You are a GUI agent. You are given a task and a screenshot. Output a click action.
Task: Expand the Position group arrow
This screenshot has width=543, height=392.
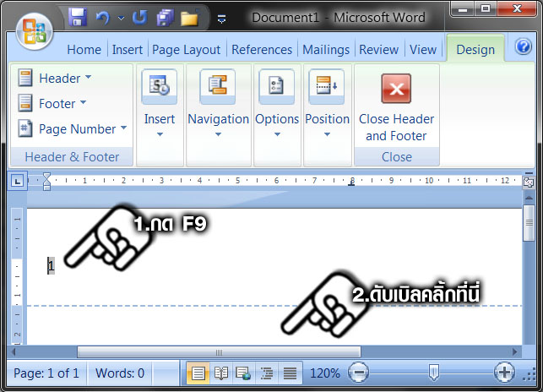(x=327, y=134)
